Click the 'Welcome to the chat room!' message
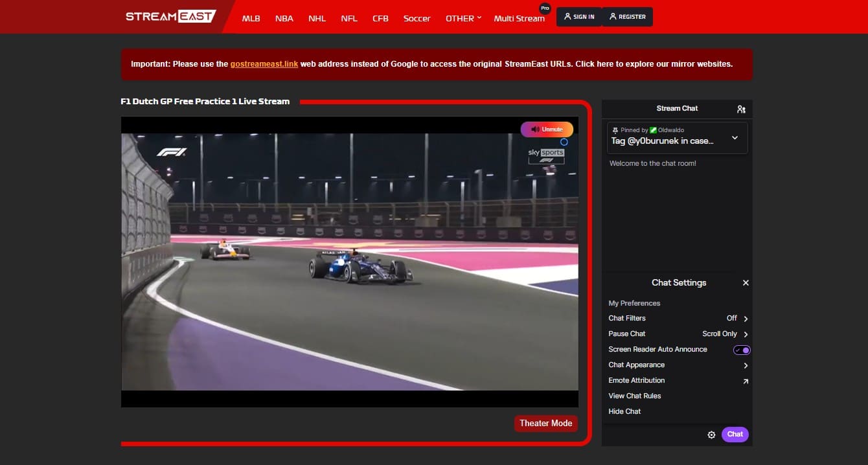 pyautogui.click(x=653, y=164)
